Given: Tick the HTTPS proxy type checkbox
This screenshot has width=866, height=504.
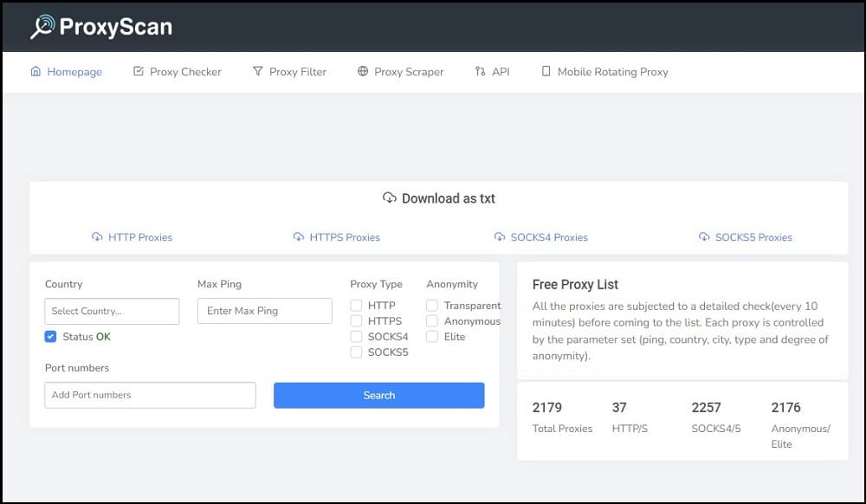Looking at the screenshot, I should click(356, 320).
